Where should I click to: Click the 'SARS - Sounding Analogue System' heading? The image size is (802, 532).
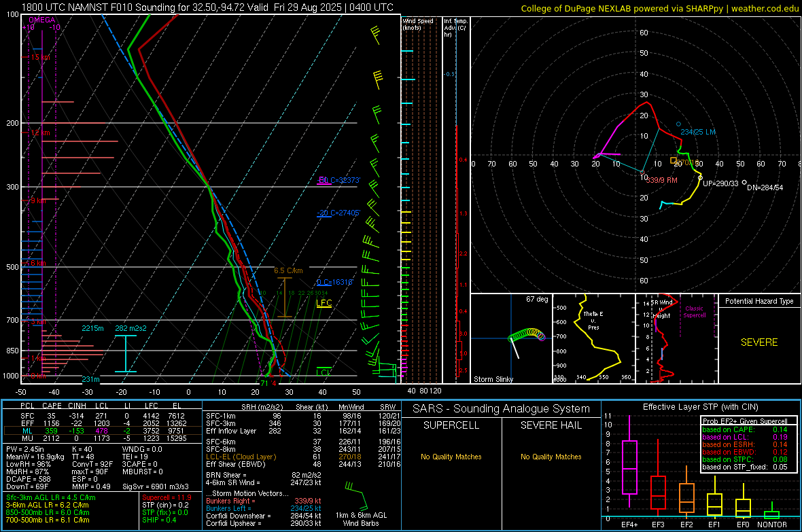[x=502, y=409]
